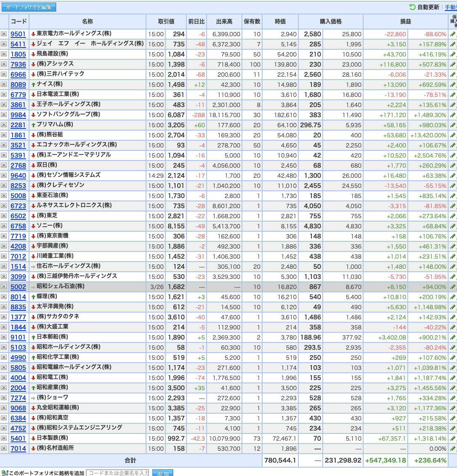This screenshot has width=457, height=476.
Task: Open stock code 7936 link
Action: click(x=18, y=64)
